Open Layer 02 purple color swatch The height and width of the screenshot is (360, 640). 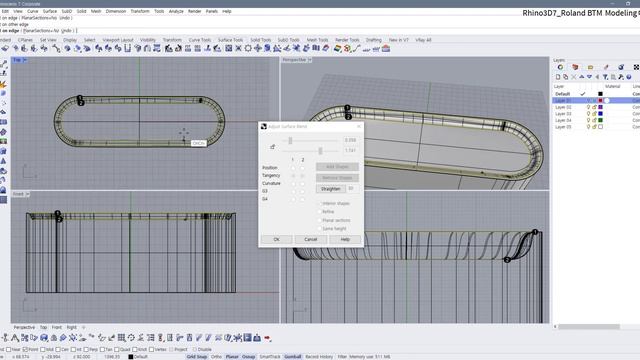click(x=600, y=107)
